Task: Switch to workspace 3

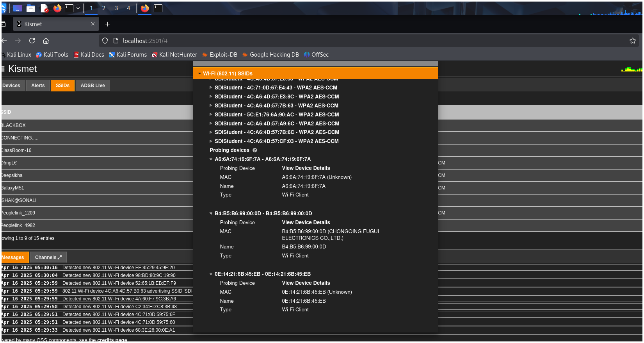Action: [116, 8]
